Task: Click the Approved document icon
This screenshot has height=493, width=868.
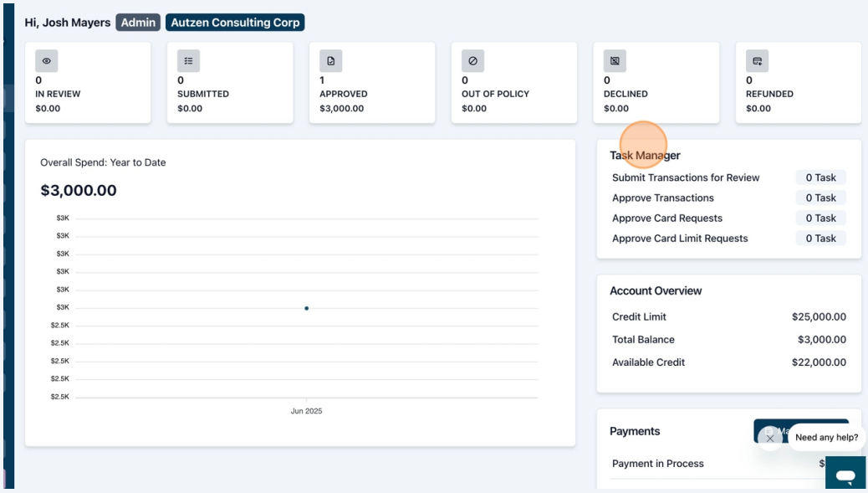Action: 330,61
